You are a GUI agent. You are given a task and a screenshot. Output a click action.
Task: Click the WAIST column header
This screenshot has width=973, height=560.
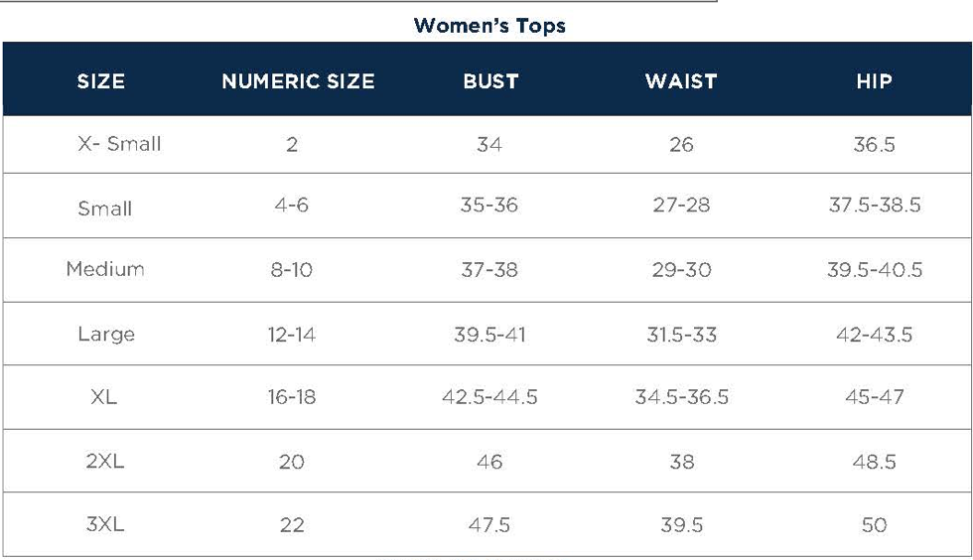point(681,81)
